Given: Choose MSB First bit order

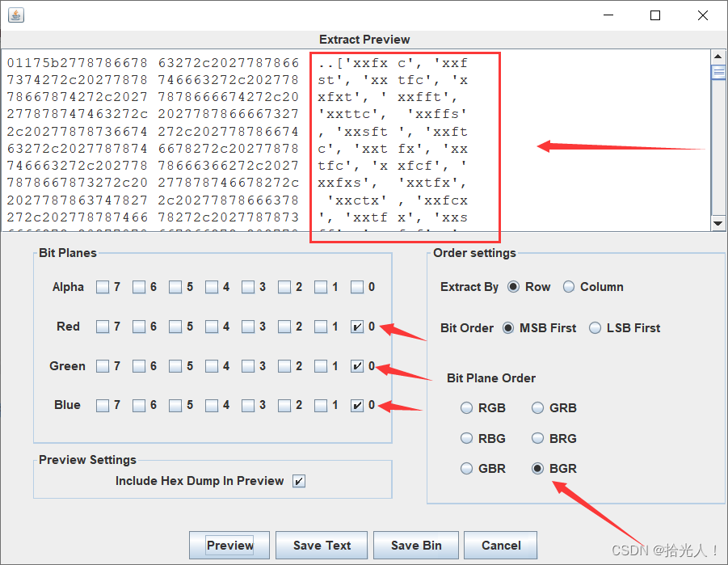Looking at the screenshot, I should click(x=508, y=328).
